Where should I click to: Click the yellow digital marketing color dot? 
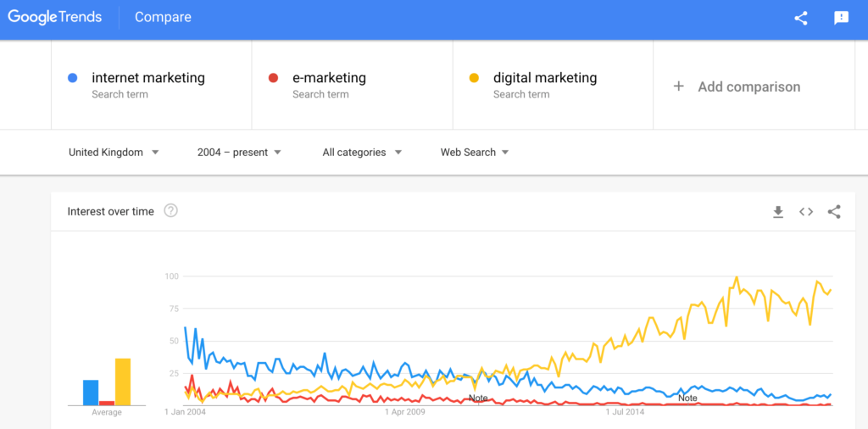pos(474,78)
